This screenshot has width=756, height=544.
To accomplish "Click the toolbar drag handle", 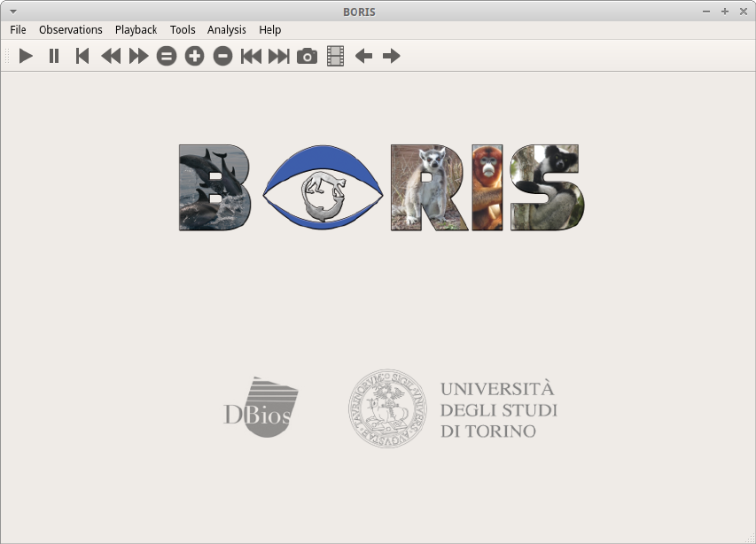I will pyautogui.click(x=7, y=56).
